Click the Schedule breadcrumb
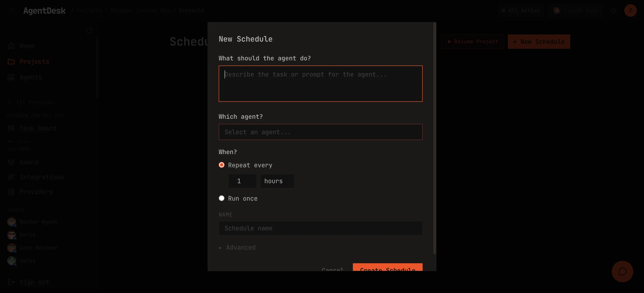This screenshot has height=293, width=644. [191, 11]
